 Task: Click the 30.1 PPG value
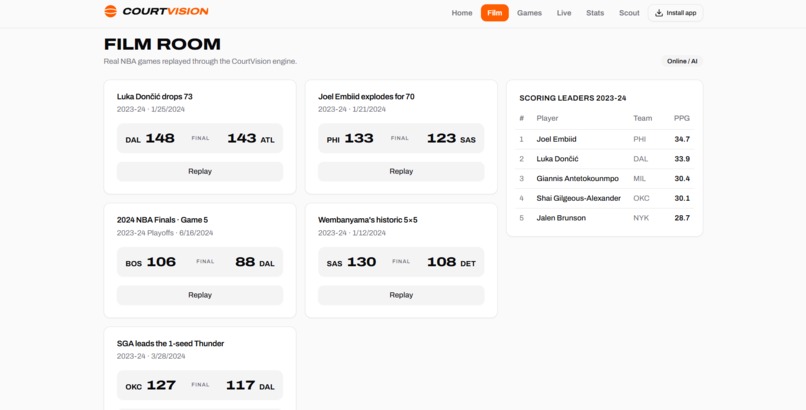pos(682,198)
